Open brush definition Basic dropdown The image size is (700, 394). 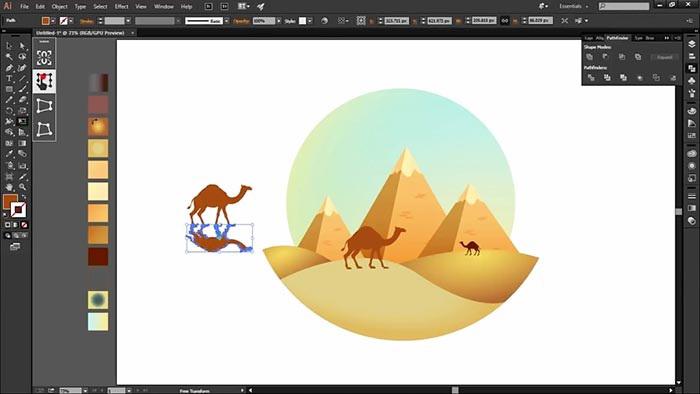pos(226,21)
